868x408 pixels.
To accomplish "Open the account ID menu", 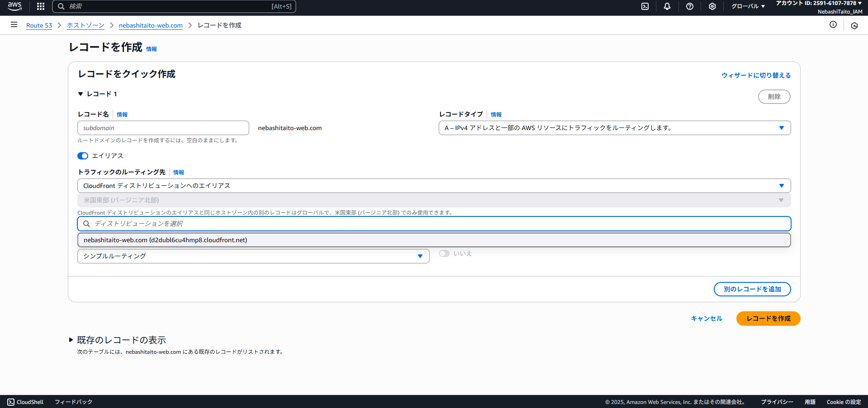I will click(819, 3).
